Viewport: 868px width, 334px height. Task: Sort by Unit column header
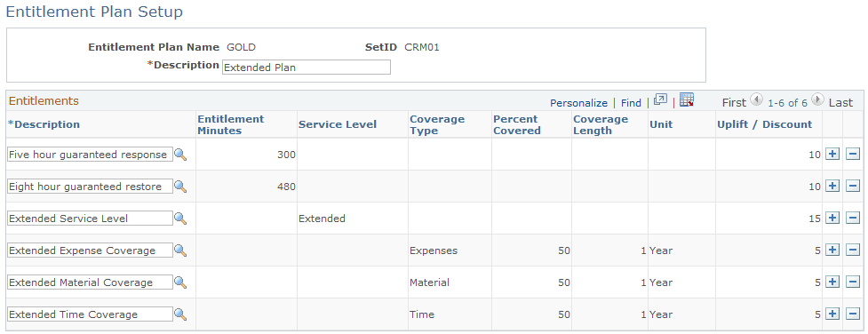click(x=661, y=124)
